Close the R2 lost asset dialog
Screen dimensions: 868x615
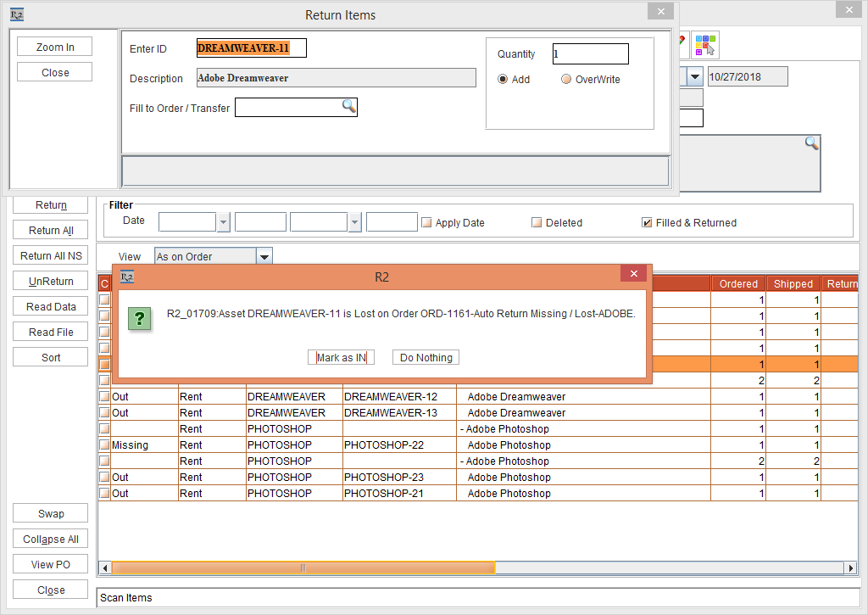[x=633, y=273]
